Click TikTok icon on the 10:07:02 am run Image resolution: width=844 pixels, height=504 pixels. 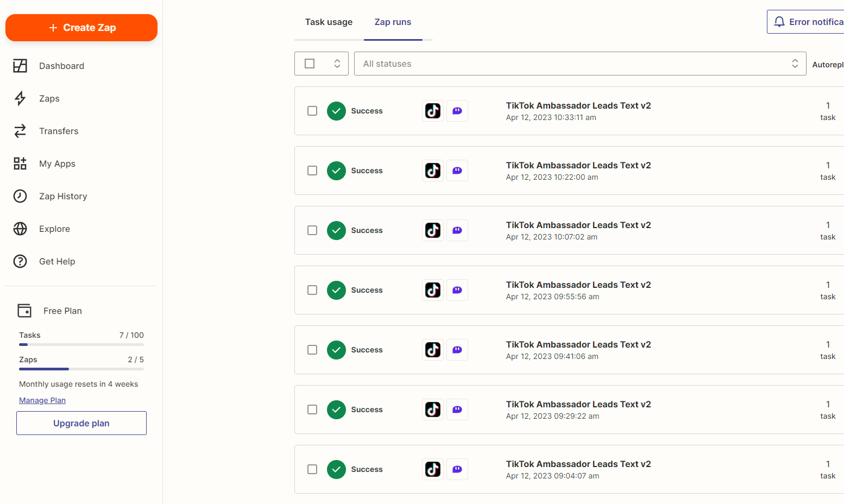click(x=433, y=230)
